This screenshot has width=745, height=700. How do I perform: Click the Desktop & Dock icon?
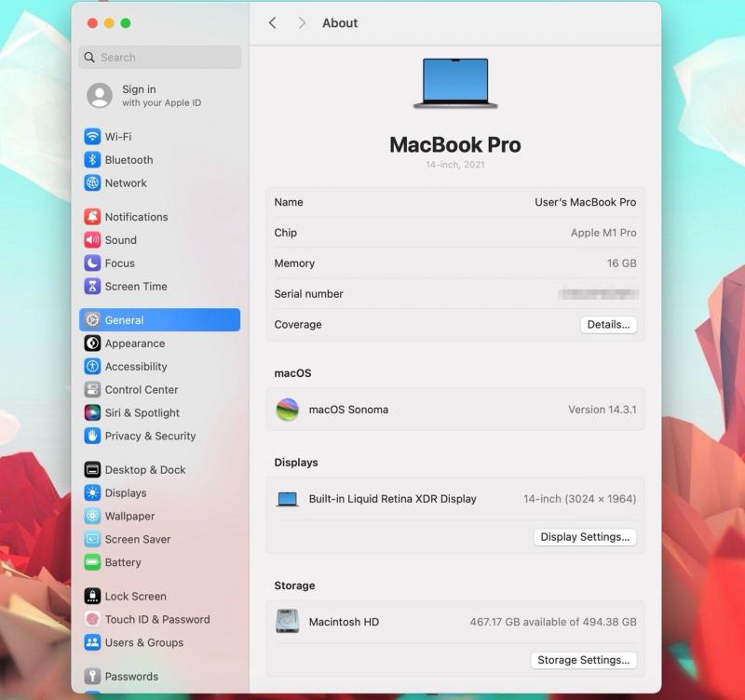point(92,470)
